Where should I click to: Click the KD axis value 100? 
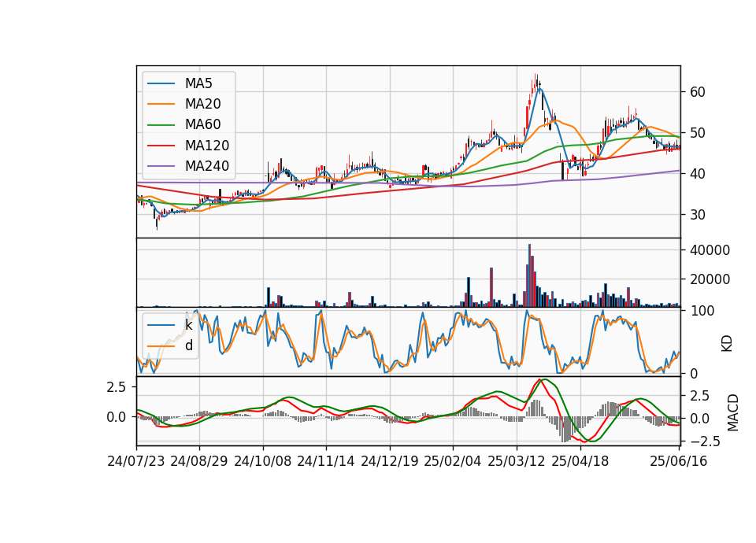[x=702, y=311]
